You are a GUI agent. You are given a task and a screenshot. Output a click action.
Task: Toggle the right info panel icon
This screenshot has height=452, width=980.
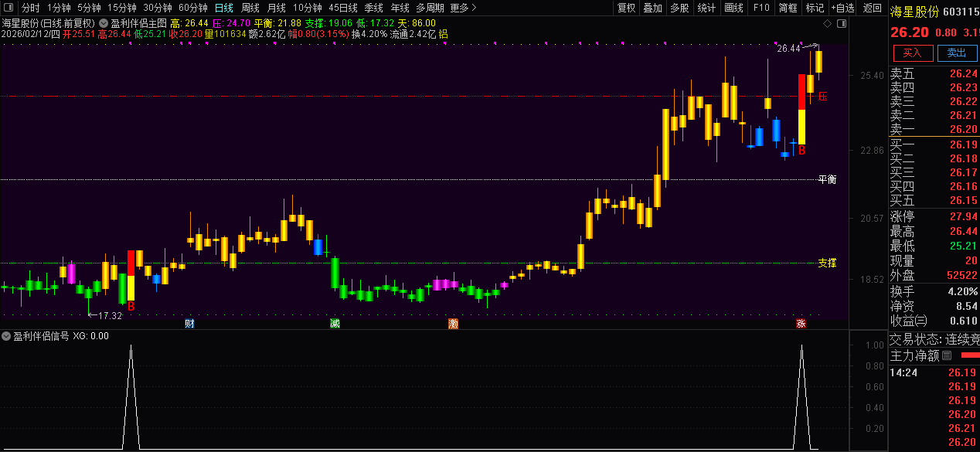[x=842, y=23]
